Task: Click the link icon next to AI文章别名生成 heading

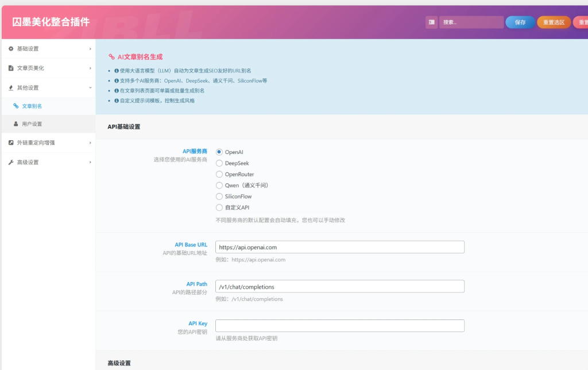Action: point(112,57)
